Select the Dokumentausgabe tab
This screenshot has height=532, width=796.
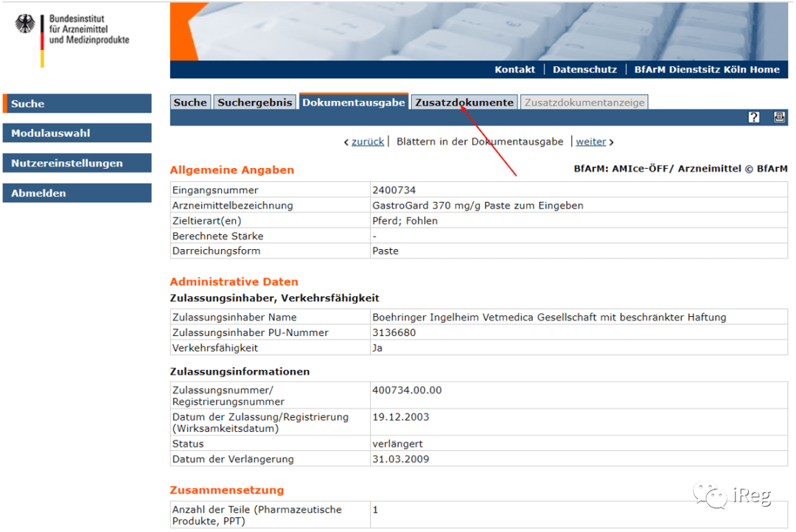coord(354,102)
